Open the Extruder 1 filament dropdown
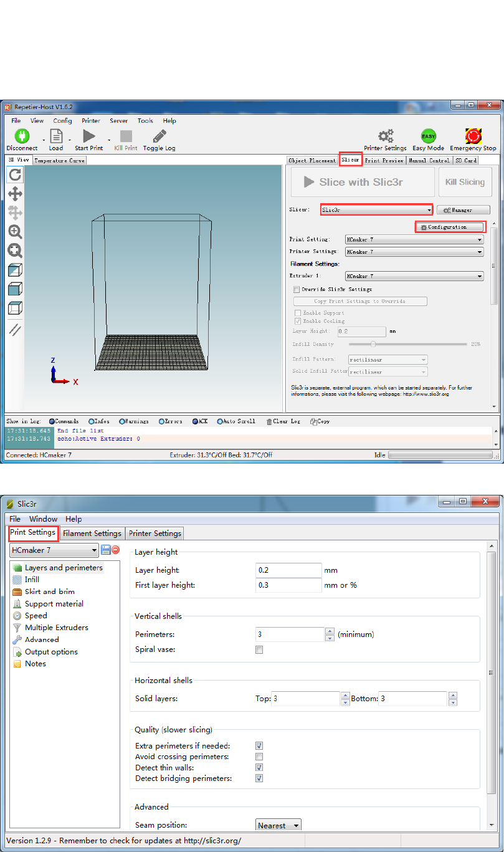Viewport: 504px width, 852px height. point(414,276)
